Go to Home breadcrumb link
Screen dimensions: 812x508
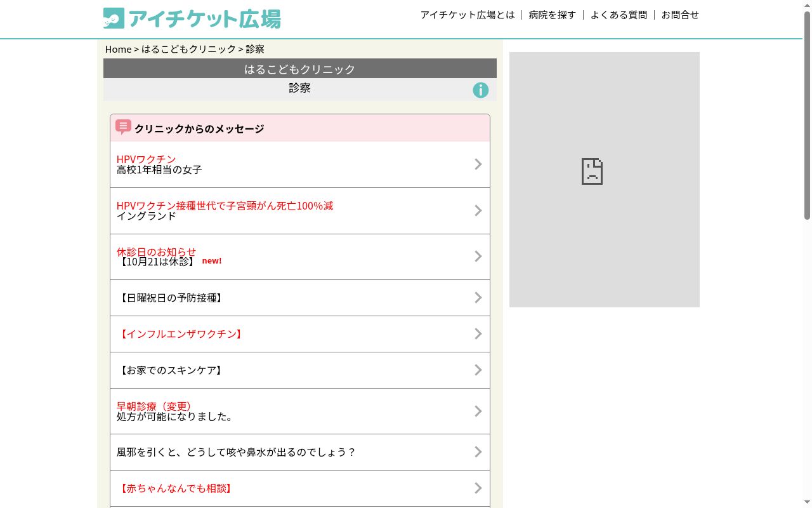[118, 49]
